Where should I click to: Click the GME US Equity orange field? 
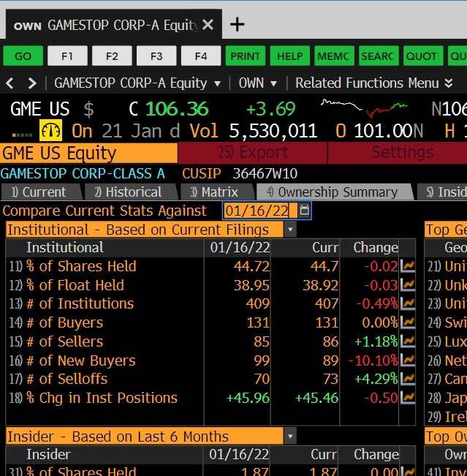click(x=88, y=153)
